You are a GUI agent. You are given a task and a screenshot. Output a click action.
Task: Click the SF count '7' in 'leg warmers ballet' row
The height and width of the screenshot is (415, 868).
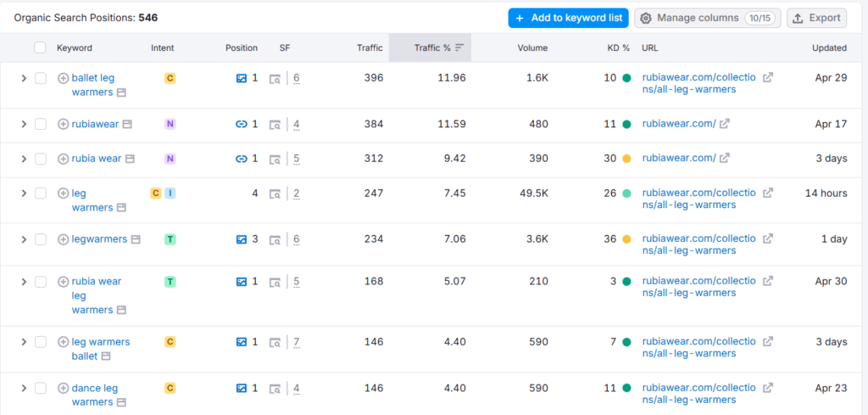297,342
